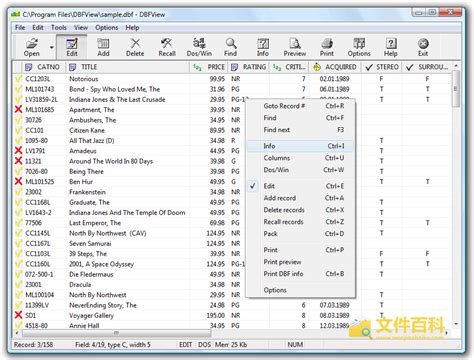Expand the Open button dropdown arrow

tap(52, 47)
